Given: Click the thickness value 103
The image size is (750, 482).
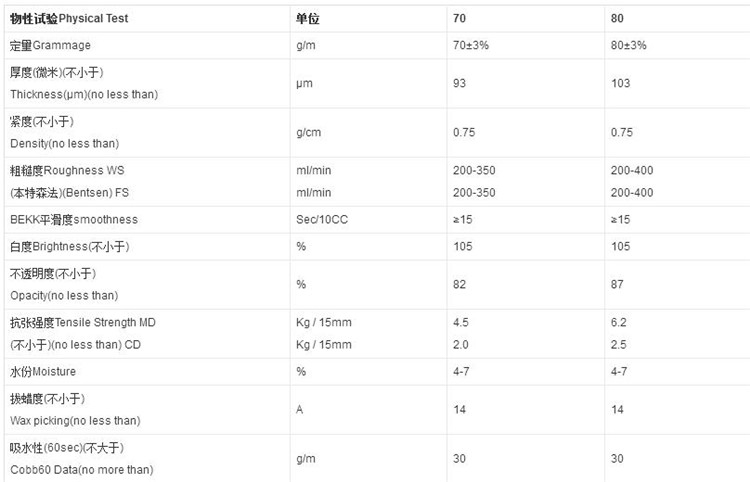Looking at the screenshot, I should pyautogui.click(x=620, y=83).
